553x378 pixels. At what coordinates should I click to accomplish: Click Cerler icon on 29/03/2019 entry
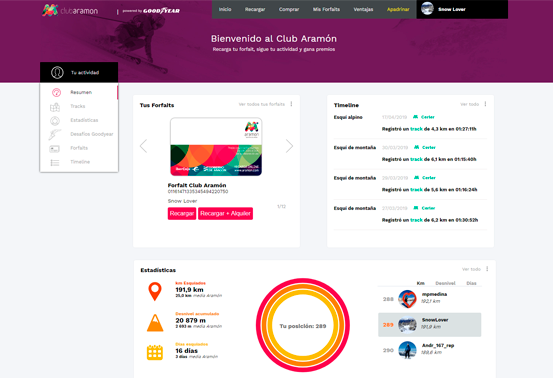pyautogui.click(x=417, y=177)
